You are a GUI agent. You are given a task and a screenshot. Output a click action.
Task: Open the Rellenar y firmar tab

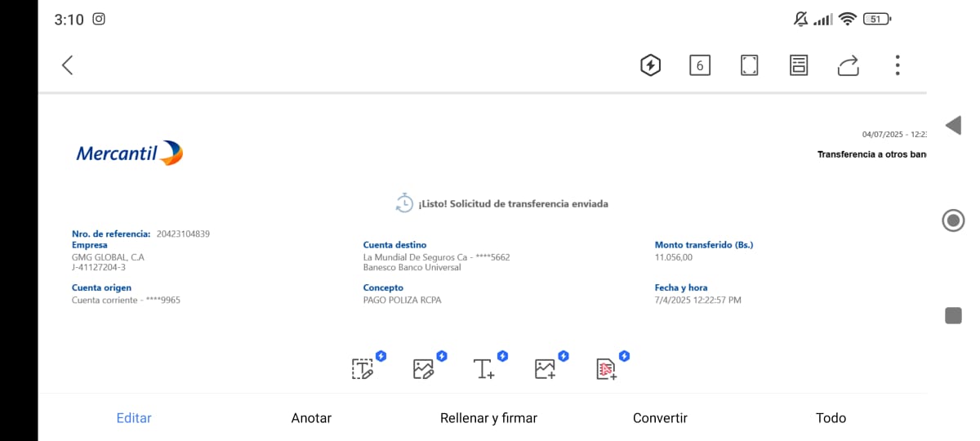pyautogui.click(x=488, y=417)
